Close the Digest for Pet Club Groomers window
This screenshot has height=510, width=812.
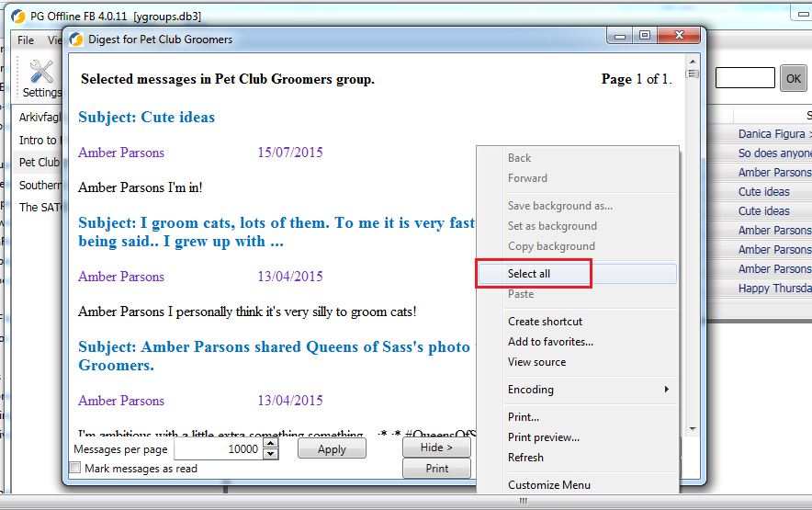(679, 35)
